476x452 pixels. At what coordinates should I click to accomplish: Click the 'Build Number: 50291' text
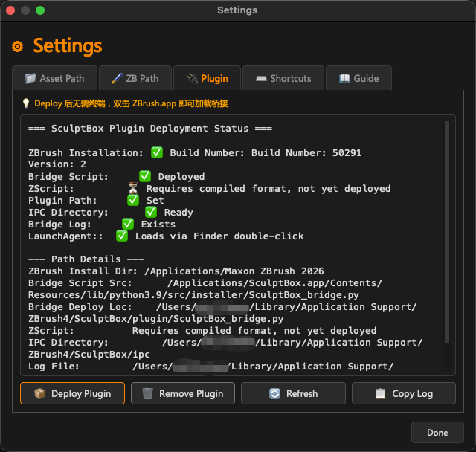click(306, 152)
